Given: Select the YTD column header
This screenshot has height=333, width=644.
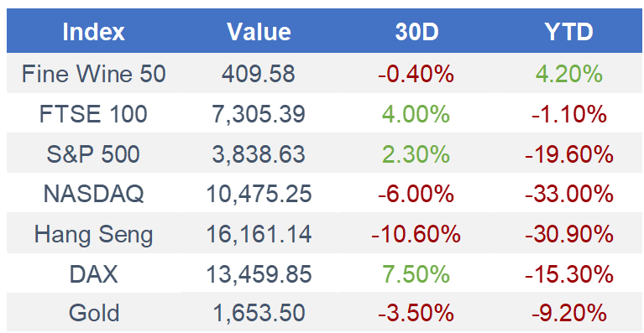Looking at the screenshot, I should click(x=568, y=32).
